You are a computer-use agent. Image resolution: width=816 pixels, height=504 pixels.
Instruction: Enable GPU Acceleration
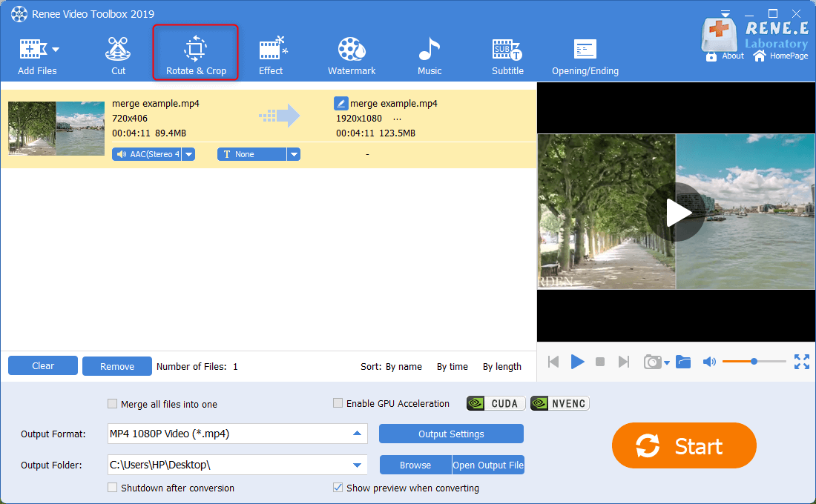338,403
